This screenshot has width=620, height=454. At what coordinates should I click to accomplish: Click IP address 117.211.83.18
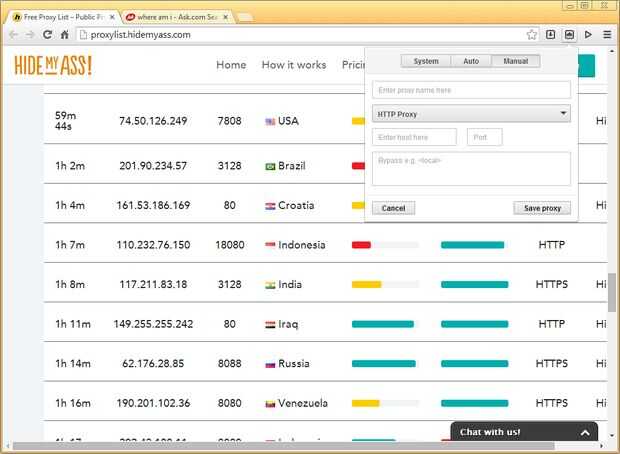pos(153,285)
